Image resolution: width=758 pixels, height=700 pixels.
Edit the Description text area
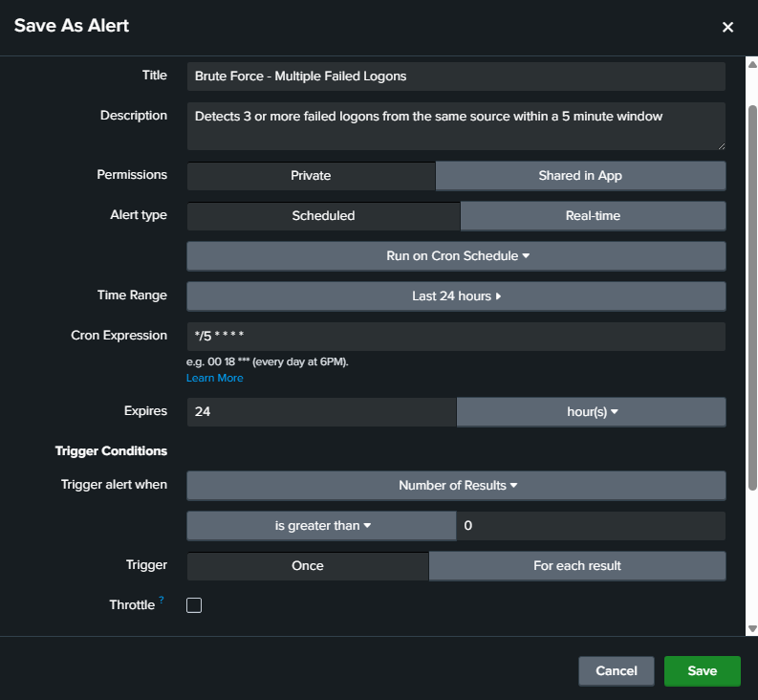point(456,126)
